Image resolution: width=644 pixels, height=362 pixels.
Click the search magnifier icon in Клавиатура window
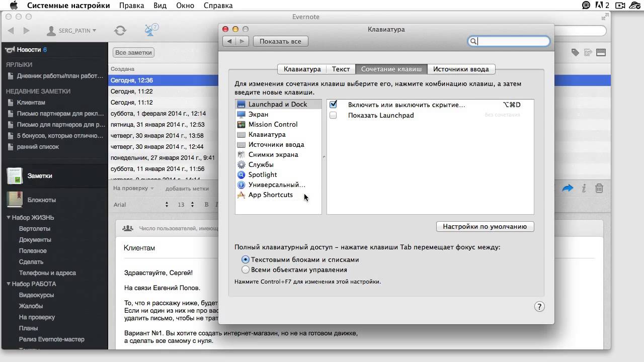tap(473, 41)
